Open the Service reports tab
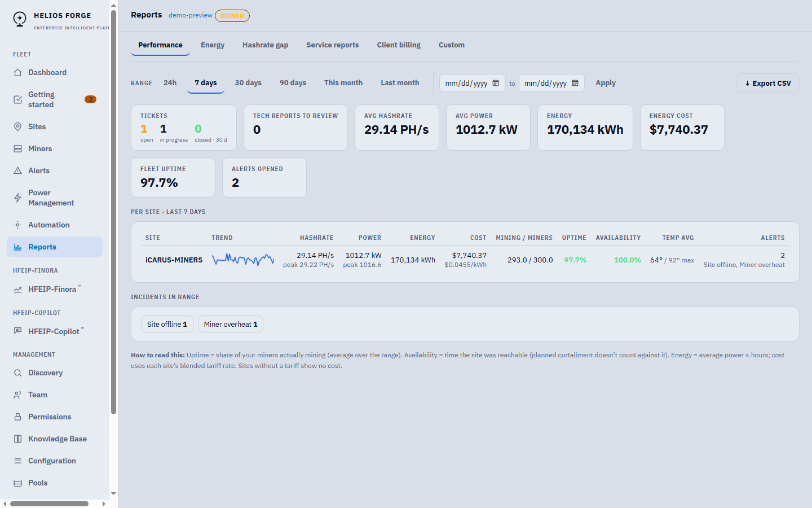Screen dimensions: 812x508 point(333,45)
